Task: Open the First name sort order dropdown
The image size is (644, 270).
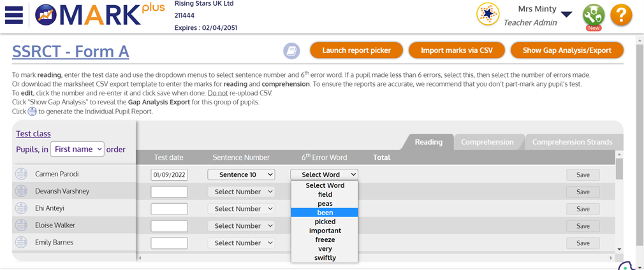Action: tap(77, 149)
